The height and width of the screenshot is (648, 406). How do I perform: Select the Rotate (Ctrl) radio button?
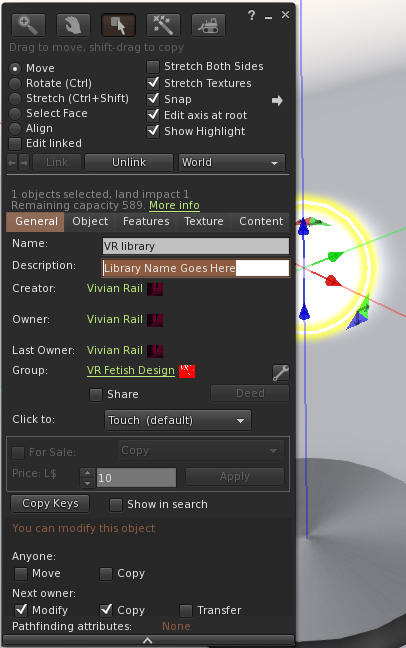pos(15,83)
